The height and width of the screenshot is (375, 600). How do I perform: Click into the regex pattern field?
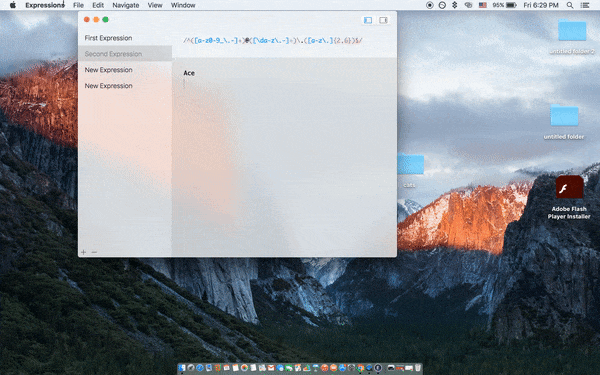coord(272,40)
